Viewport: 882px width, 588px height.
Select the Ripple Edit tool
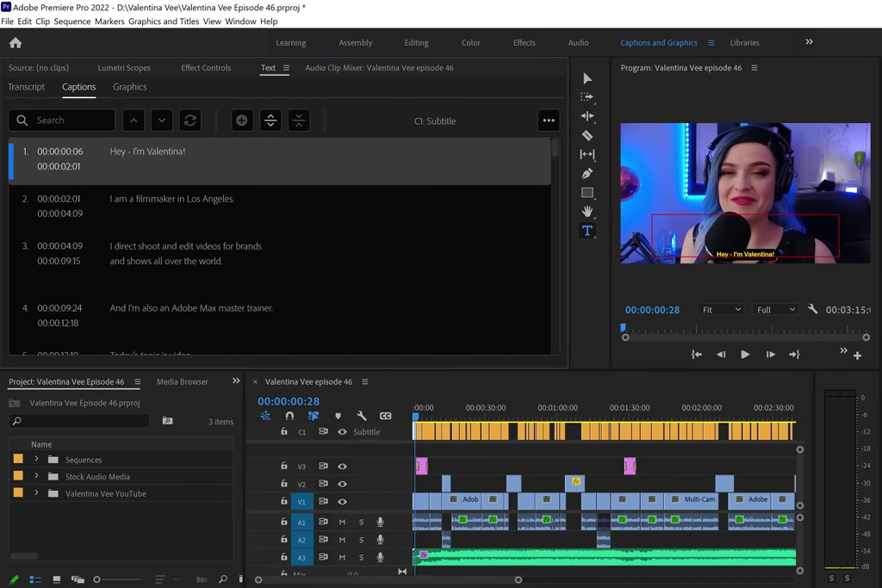pos(587,116)
